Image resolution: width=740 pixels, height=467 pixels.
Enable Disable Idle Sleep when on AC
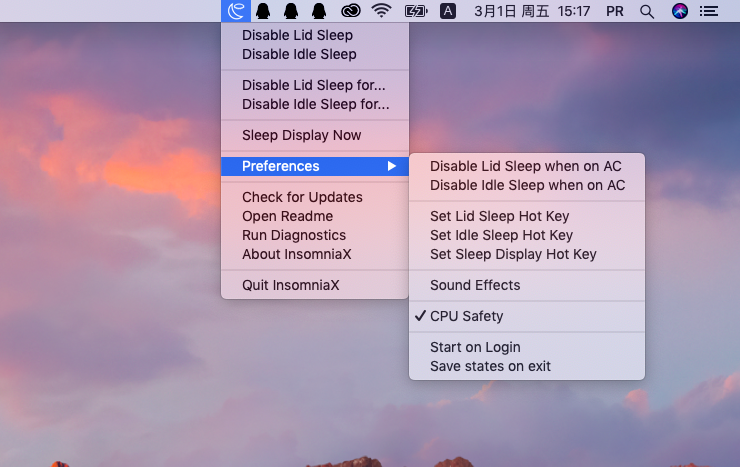click(527, 185)
